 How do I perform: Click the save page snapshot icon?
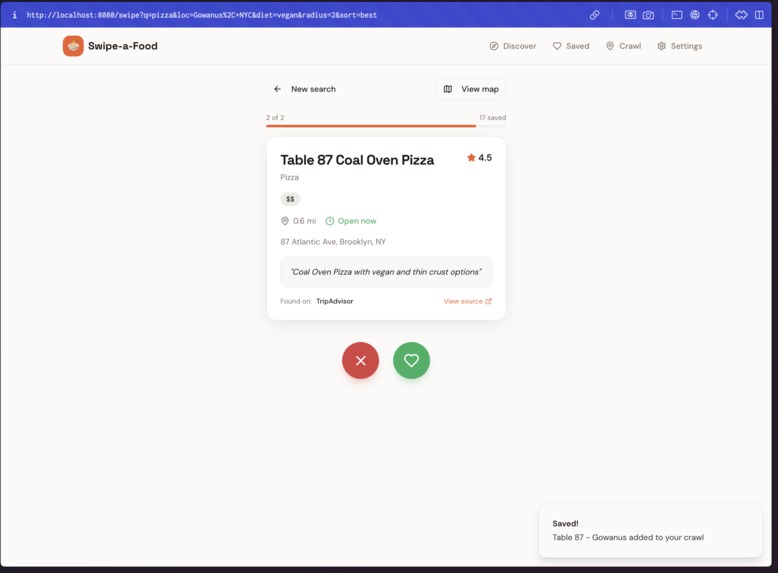point(630,15)
